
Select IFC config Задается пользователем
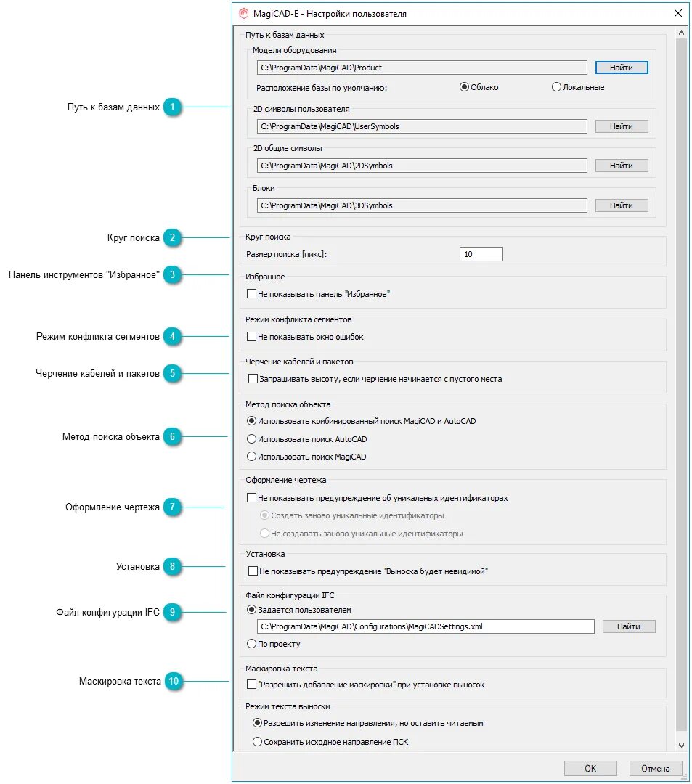(x=299, y=610)
